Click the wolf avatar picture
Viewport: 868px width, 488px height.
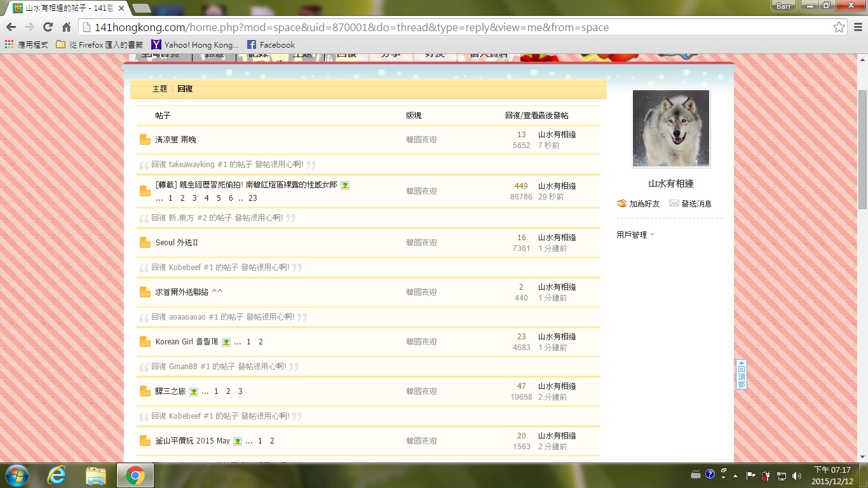click(x=671, y=128)
